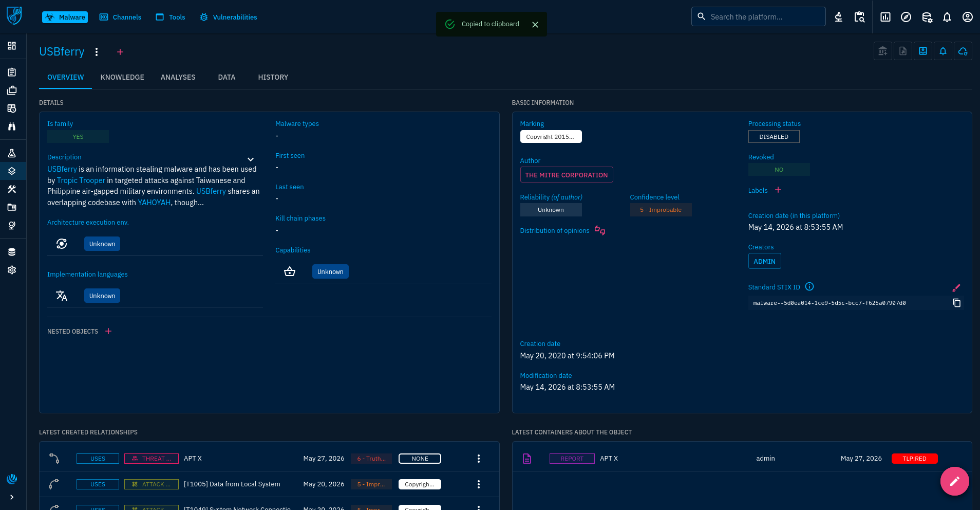
Task: Click the OpenCTI shield logo
Action: pyautogui.click(x=14, y=15)
